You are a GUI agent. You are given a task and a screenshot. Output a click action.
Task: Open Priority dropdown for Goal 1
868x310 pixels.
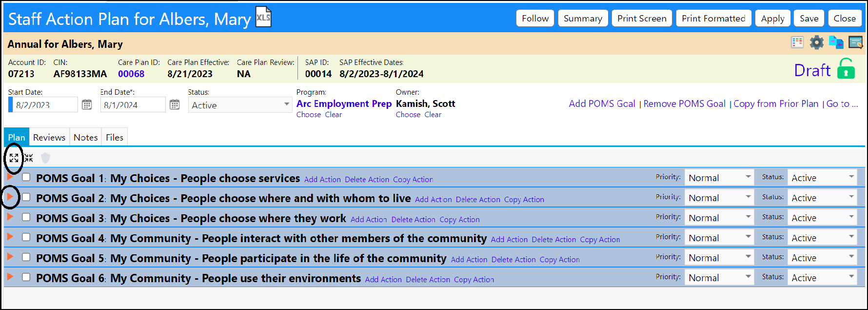719,178
